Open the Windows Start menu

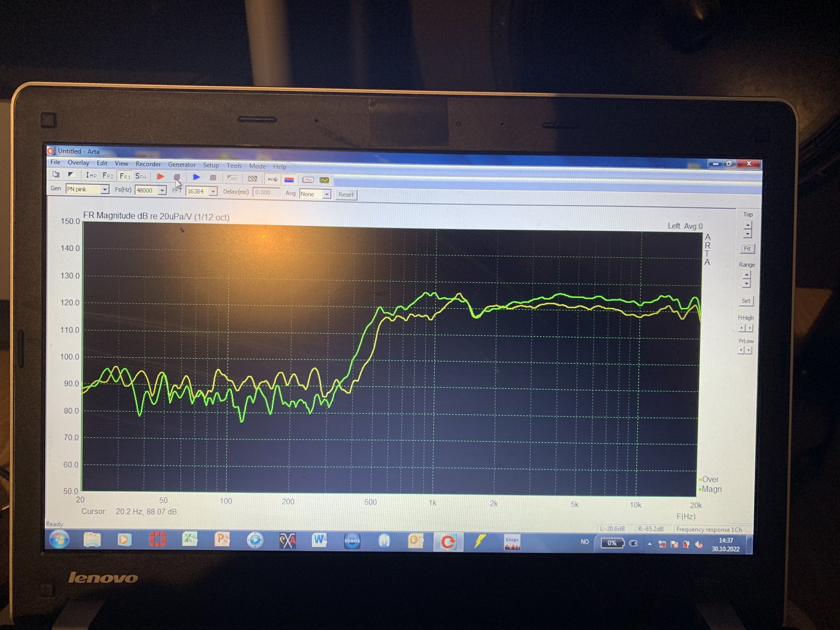(x=59, y=540)
